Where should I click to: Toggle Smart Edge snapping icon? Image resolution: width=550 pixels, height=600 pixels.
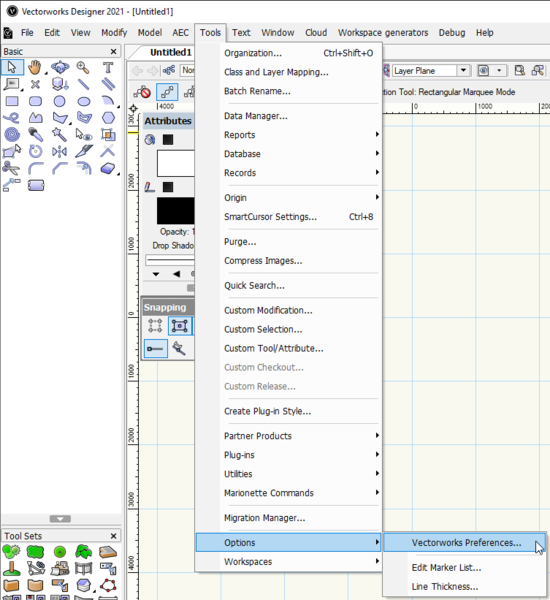point(179,349)
